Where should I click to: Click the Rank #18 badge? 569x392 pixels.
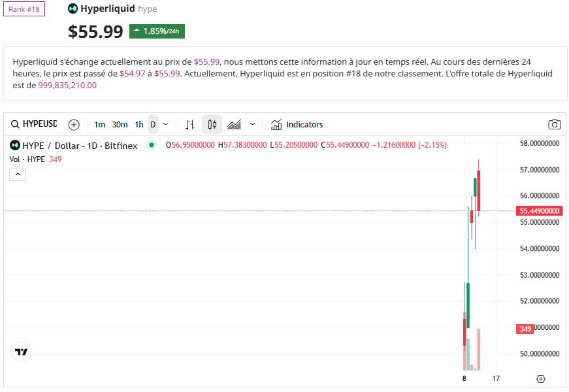(24, 9)
